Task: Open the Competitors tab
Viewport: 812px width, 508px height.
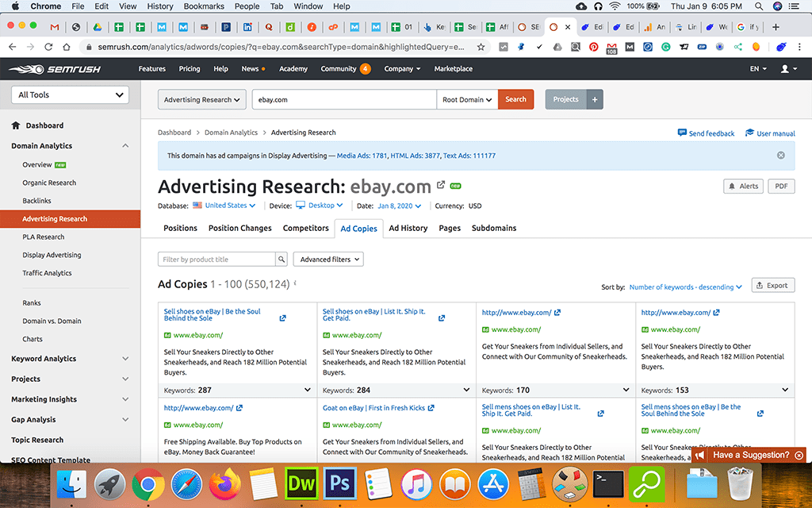Action: click(x=305, y=228)
